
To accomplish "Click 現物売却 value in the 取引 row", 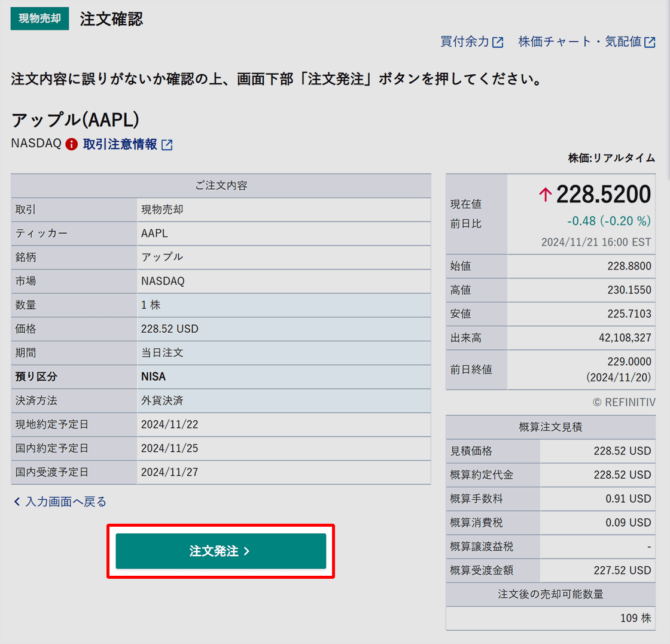I will click(162, 209).
